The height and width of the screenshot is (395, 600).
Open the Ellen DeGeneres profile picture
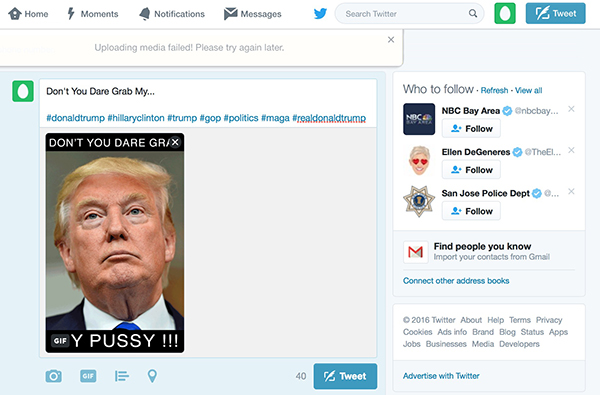(419, 160)
